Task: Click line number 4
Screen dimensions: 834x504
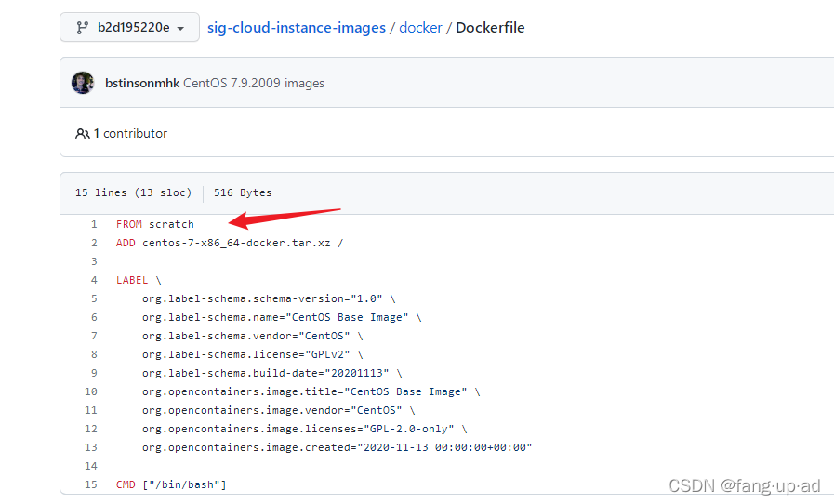Action: 94,280
